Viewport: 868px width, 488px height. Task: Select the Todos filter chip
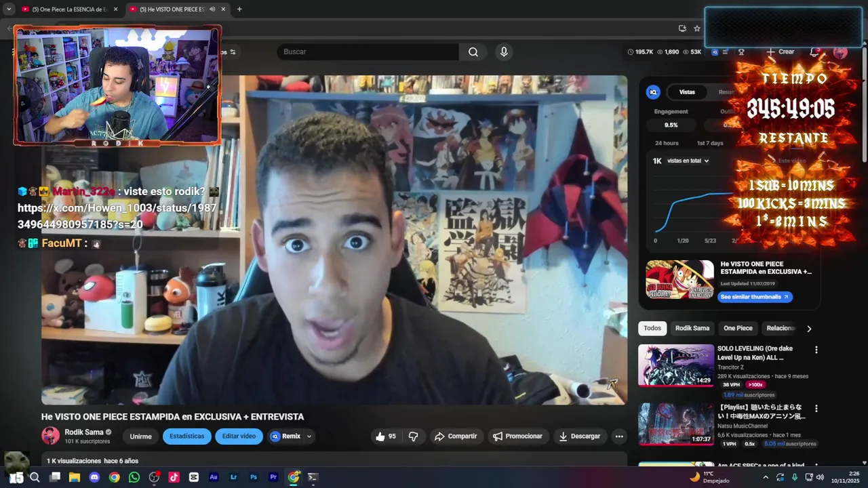click(x=652, y=328)
